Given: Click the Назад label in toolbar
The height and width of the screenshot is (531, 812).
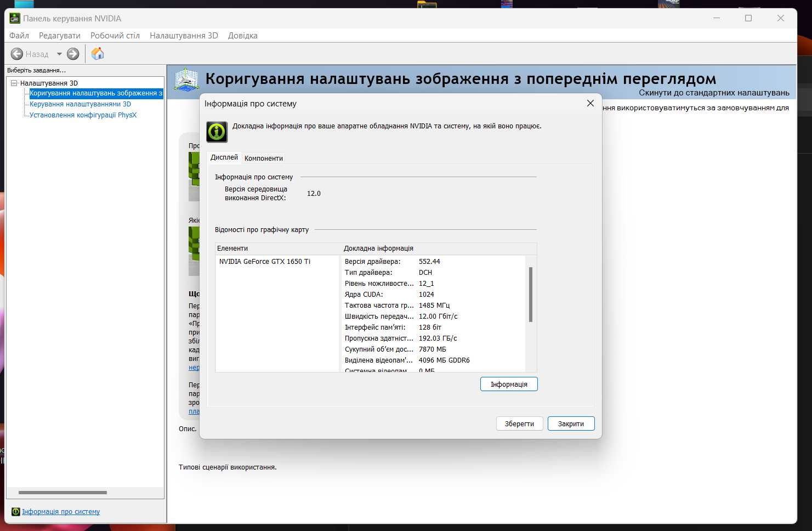Looking at the screenshot, I should point(37,54).
